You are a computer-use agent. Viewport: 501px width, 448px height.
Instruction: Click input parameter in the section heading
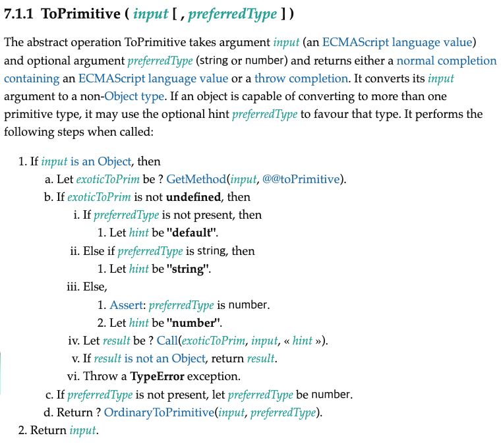150,14
